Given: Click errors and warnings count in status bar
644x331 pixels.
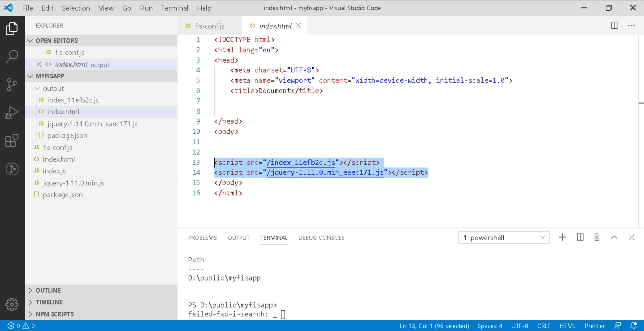Looking at the screenshot, I should 21,326.
